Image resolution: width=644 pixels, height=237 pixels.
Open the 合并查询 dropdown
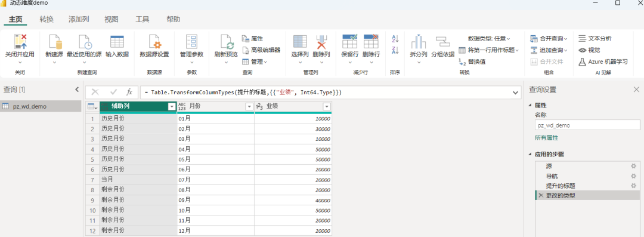click(x=549, y=39)
